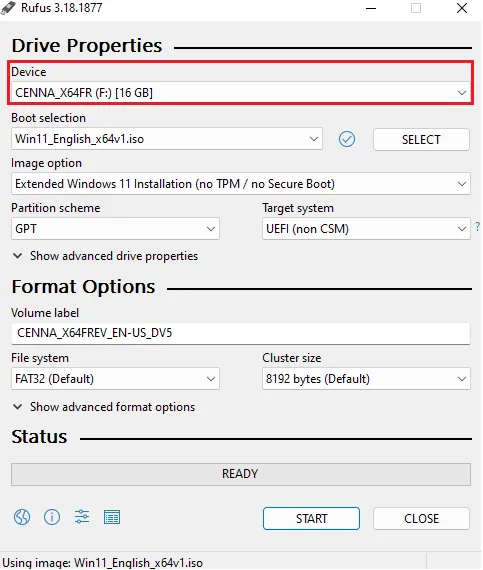
Task: Open the Boot selection dropdown
Action: point(167,139)
